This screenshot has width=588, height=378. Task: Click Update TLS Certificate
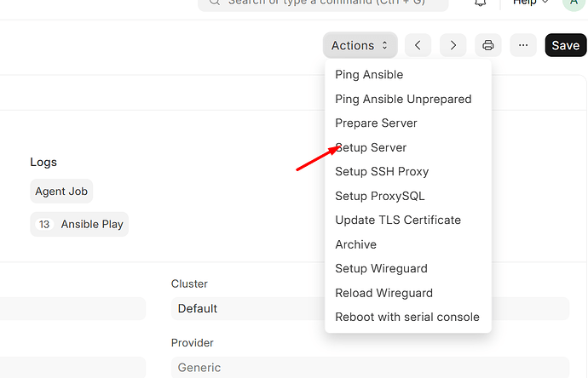[x=398, y=220]
